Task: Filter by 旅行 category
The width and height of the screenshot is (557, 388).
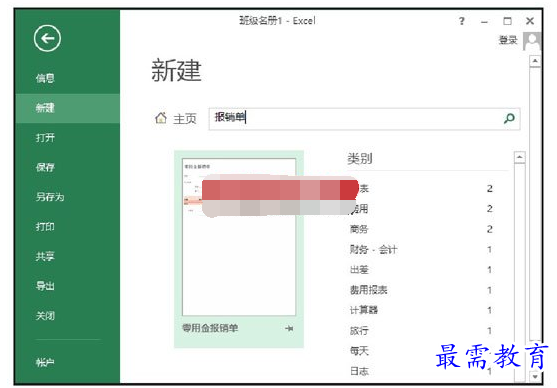Action: (359, 331)
